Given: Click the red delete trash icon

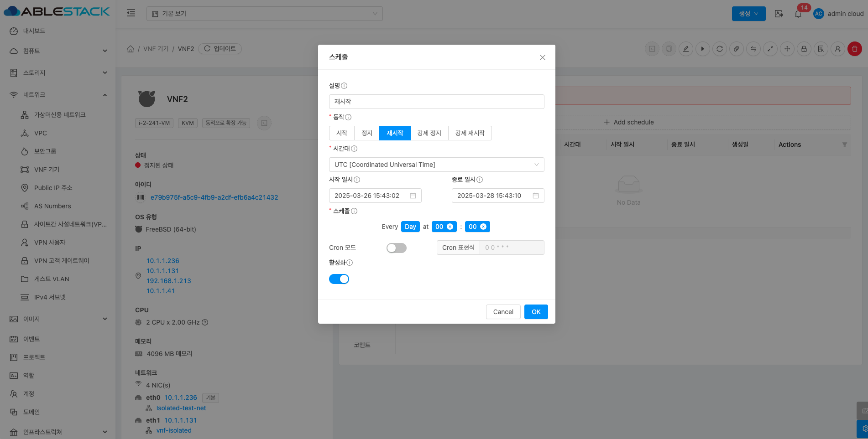Looking at the screenshot, I should pos(854,49).
